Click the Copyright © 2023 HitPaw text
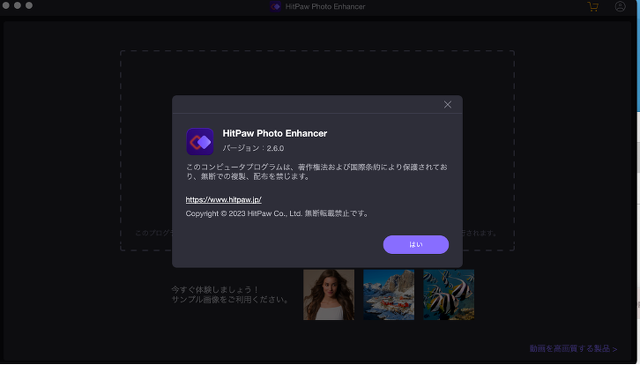Viewport: 640px width, 365px height. pos(277,214)
